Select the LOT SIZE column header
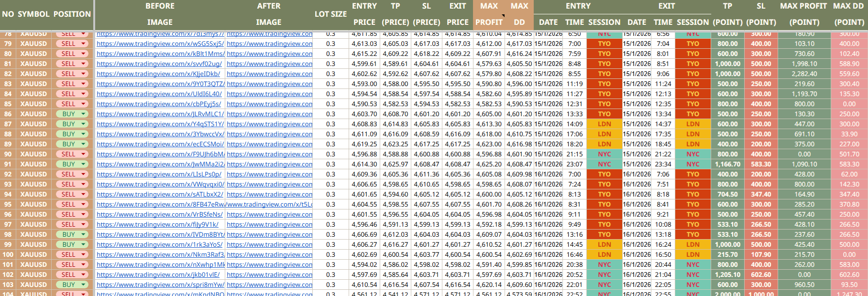This screenshot has height=296, width=868. (330, 14)
